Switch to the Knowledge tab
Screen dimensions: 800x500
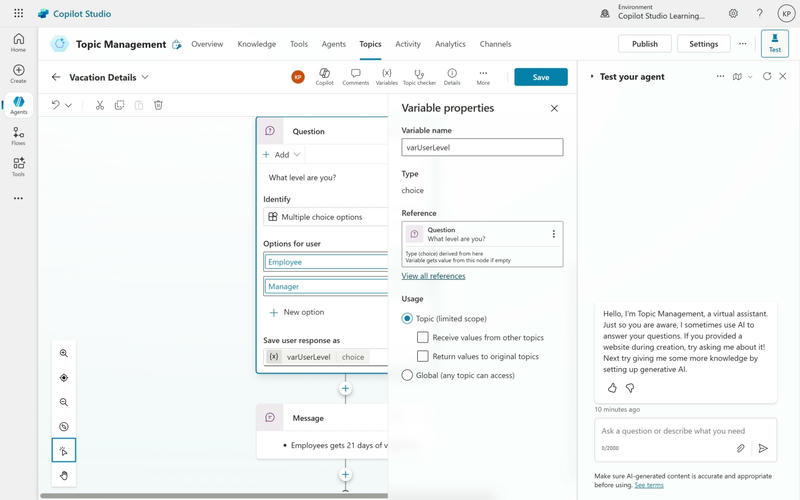[257, 44]
